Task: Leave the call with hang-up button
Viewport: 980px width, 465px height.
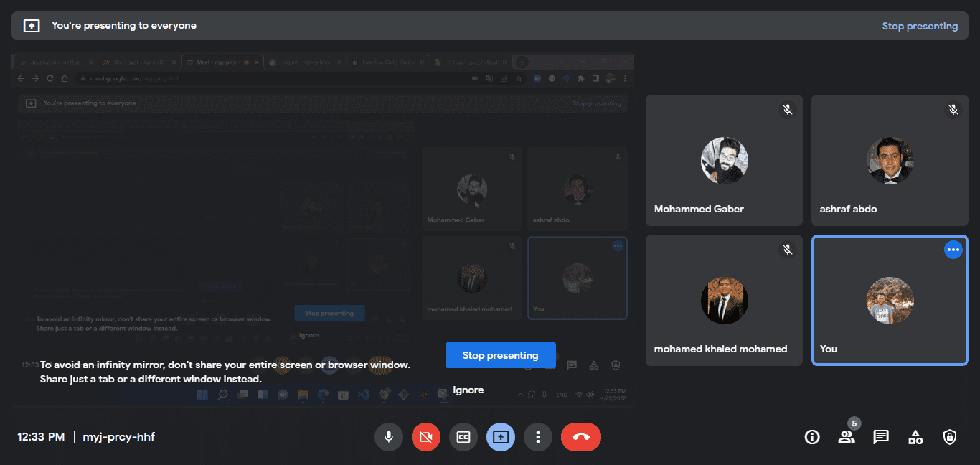Action: (580, 437)
